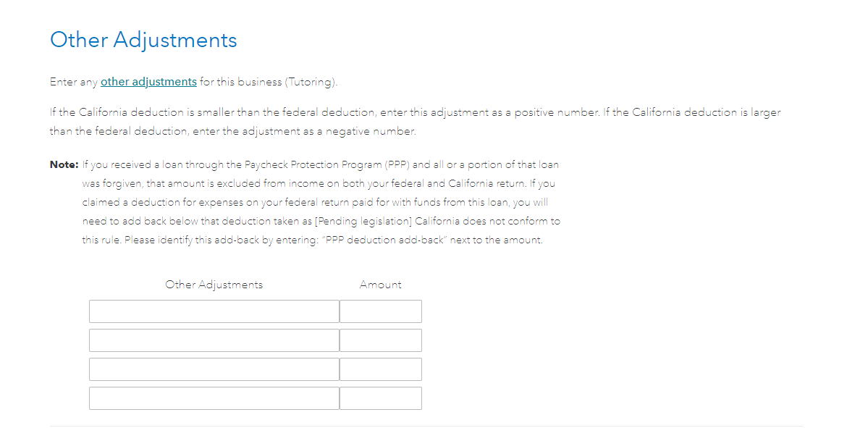
Task: Click the "Amount" column header label
Action: [x=380, y=285]
